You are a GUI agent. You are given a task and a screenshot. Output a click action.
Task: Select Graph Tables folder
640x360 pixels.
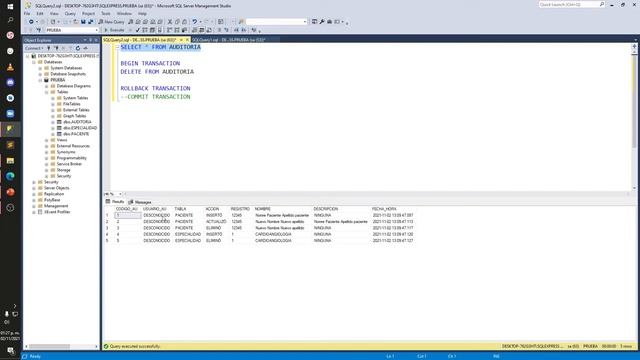pos(74,116)
